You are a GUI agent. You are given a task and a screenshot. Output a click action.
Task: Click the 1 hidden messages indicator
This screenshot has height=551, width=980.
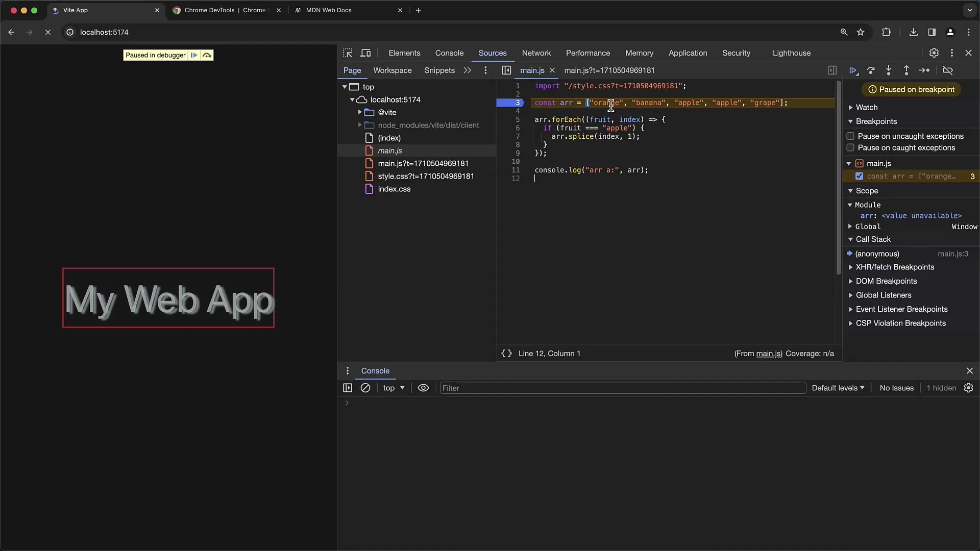[x=941, y=388]
